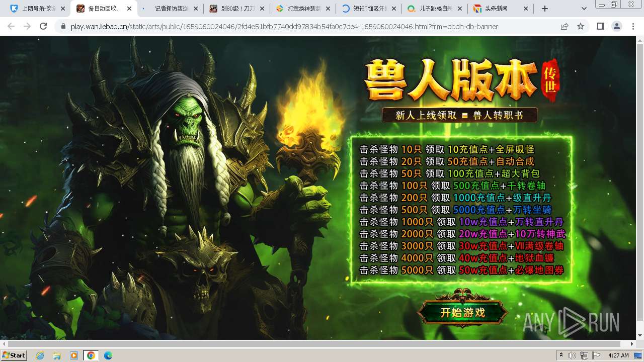
Task: Click the 4:27 AM system clock
Action: 618,355
